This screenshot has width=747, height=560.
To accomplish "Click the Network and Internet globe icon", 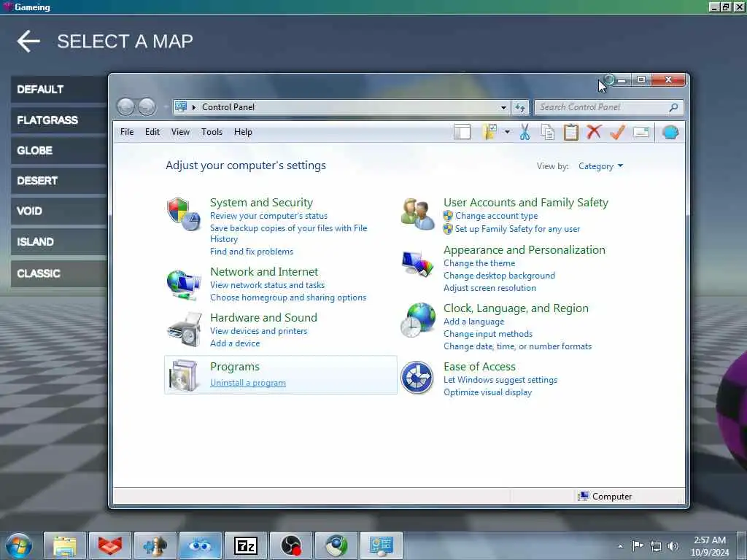I will [183, 285].
